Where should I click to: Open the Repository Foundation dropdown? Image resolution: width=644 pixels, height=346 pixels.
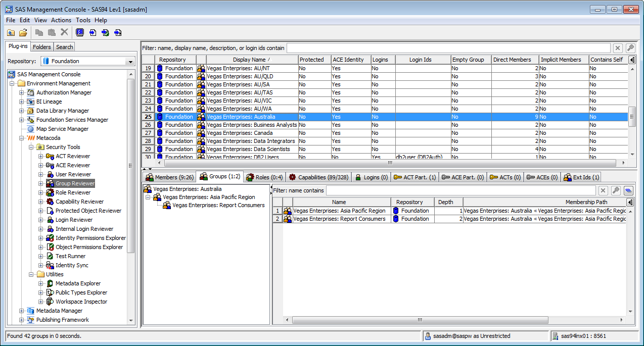click(130, 61)
